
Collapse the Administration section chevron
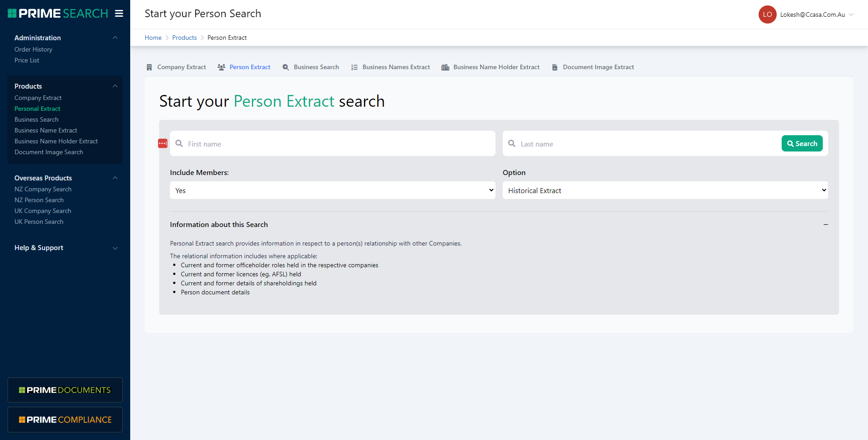[x=115, y=38]
